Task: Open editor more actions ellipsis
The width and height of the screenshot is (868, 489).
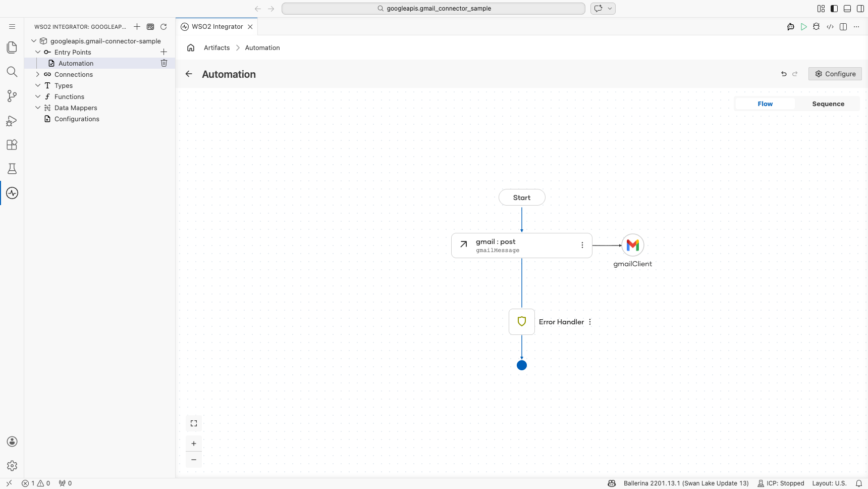Action: click(x=856, y=27)
